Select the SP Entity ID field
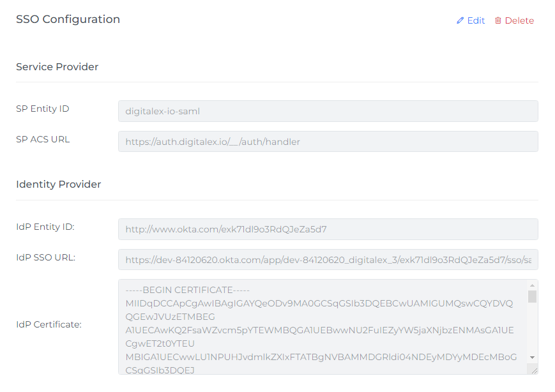The height and width of the screenshot is (392, 555). click(328, 111)
